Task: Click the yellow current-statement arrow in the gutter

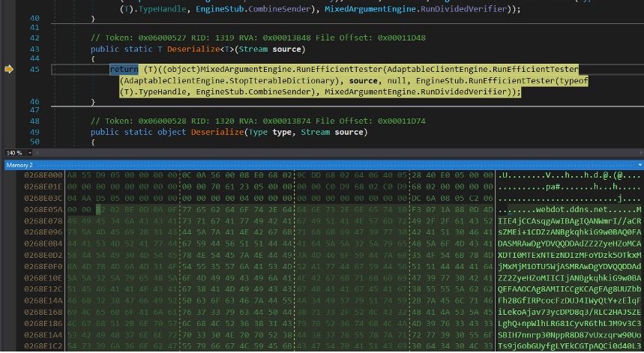Action: click(x=9, y=70)
